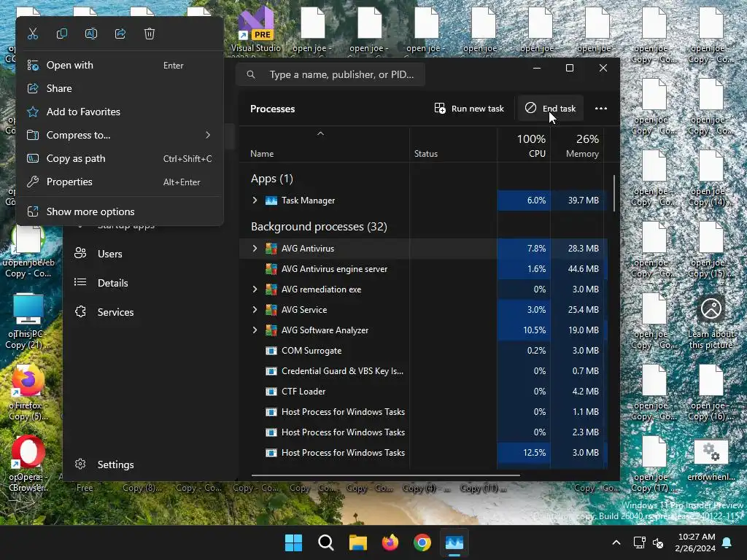The height and width of the screenshot is (560, 747).
Task: Select COM Surrogate process
Action: coord(423,351)
